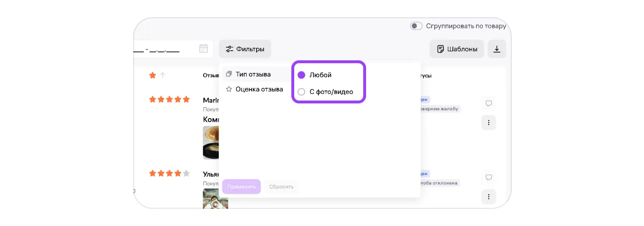This screenshot has width=644, height=226.
Task: Select the 'С фото/видео' radio option
Action: [x=301, y=92]
